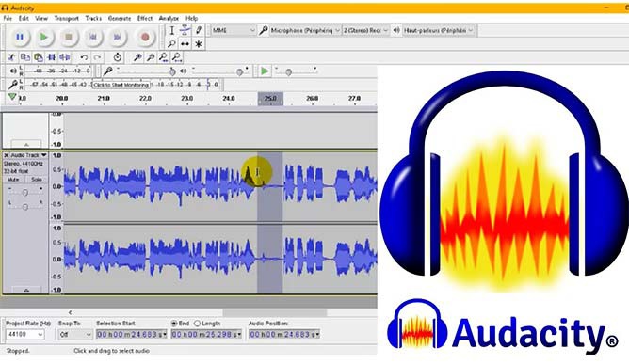
Task: Open the Tracks menu
Action: coord(93,18)
